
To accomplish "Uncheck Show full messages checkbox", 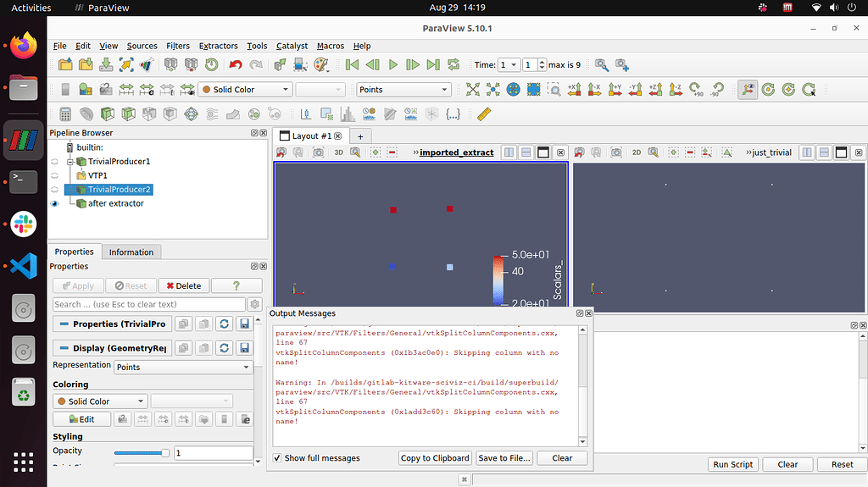I will [x=277, y=458].
